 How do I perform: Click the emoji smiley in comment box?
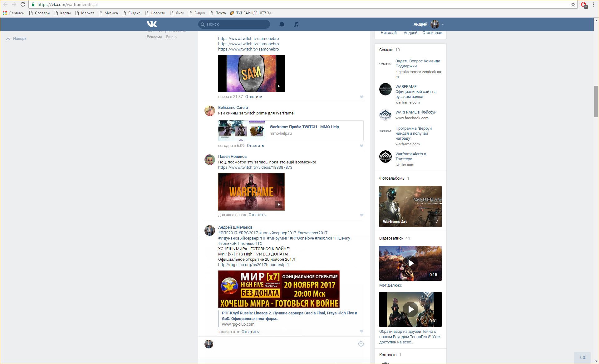coord(361,344)
